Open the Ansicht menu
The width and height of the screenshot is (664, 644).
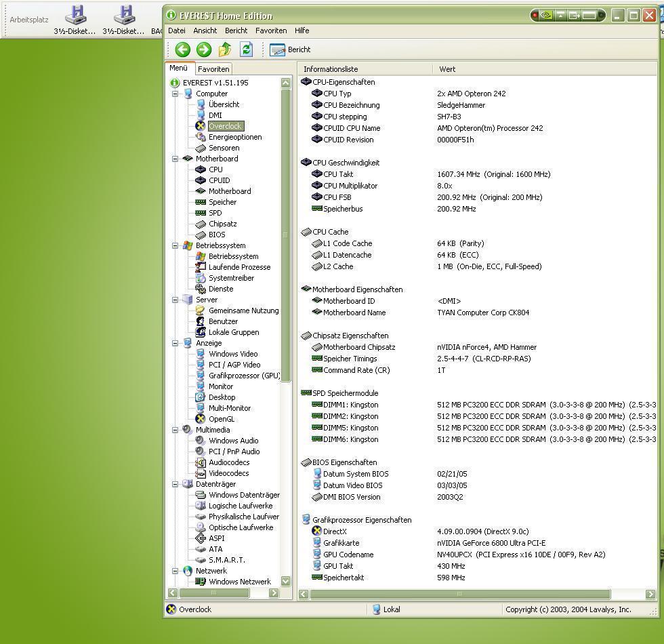[205, 31]
